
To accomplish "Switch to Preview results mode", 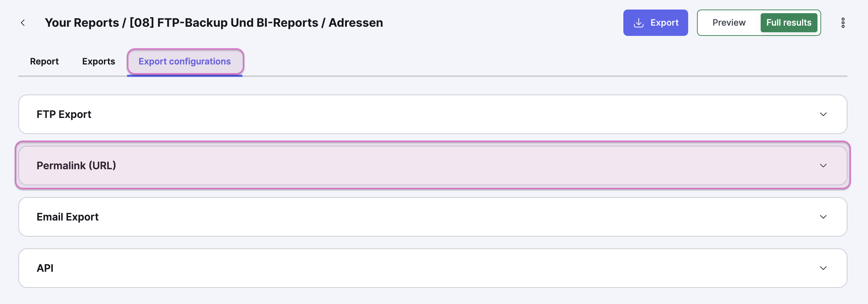I will 729,23.
